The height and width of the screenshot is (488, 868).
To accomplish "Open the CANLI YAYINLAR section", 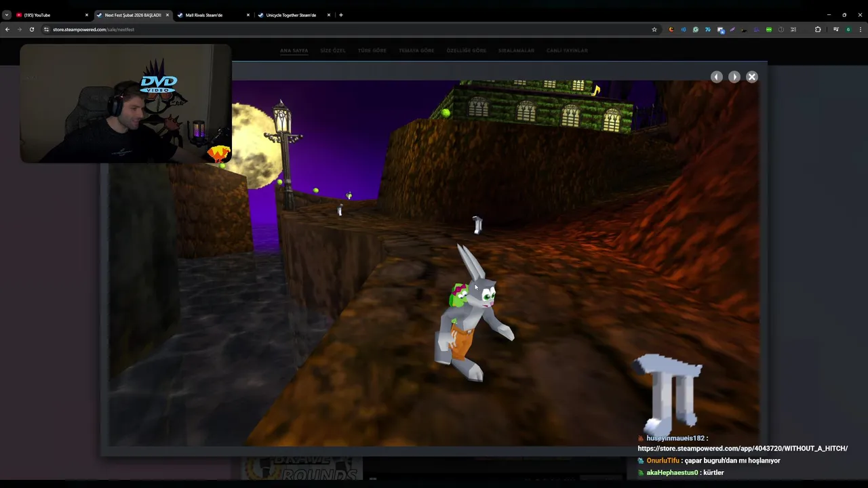I will (567, 50).
